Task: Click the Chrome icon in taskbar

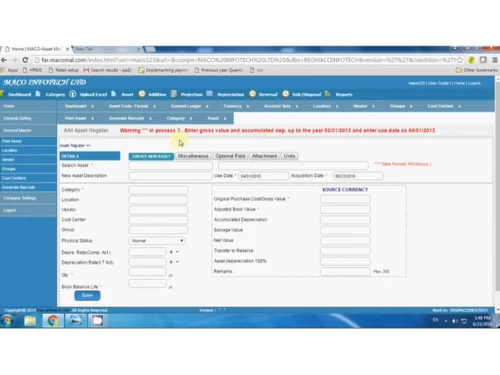Action: (53, 321)
